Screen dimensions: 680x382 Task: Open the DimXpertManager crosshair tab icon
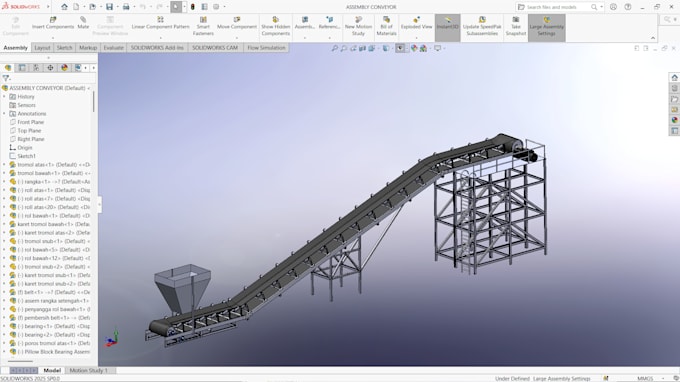50,68
